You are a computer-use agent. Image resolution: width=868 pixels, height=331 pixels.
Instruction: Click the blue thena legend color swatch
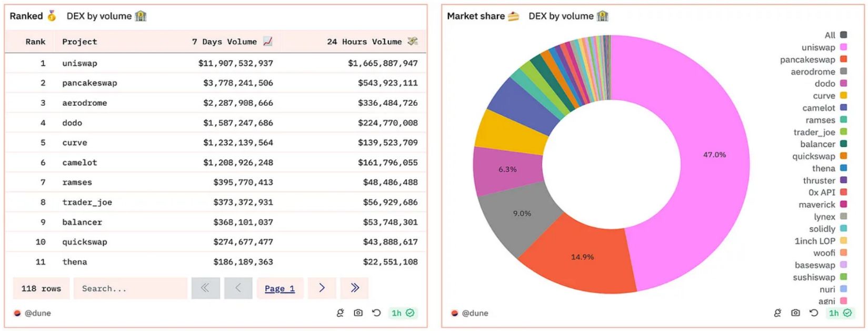[843, 168]
